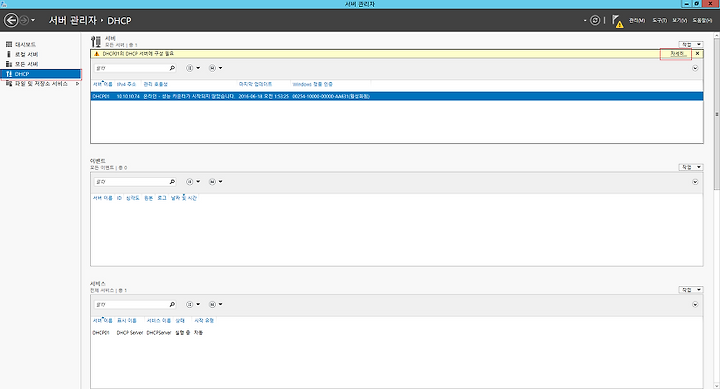720x389 pixels.
Task: Sort events by 로그 column
Action: click(162, 198)
